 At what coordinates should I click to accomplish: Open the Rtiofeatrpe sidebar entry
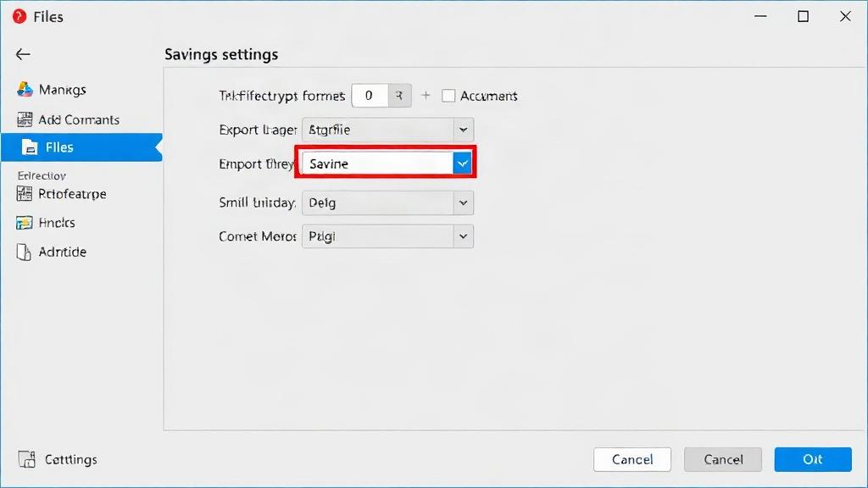61,194
